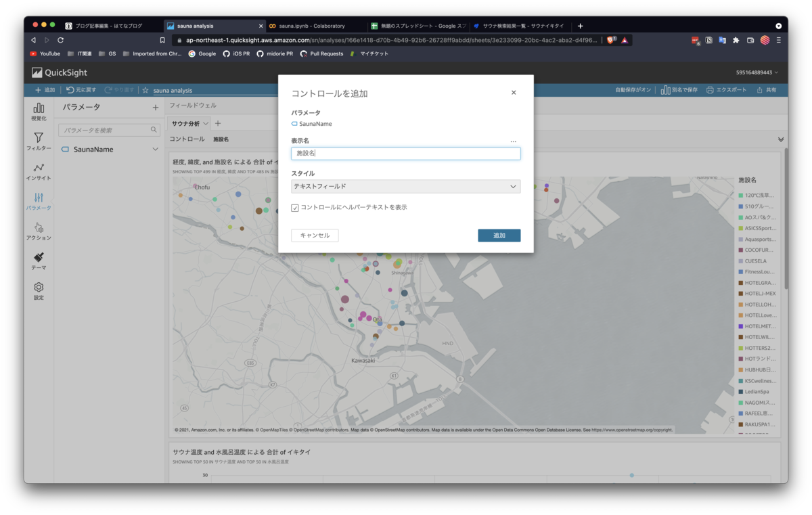
Task: Click 元に戻す (Undo) in toolbar
Action: pos(81,90)
